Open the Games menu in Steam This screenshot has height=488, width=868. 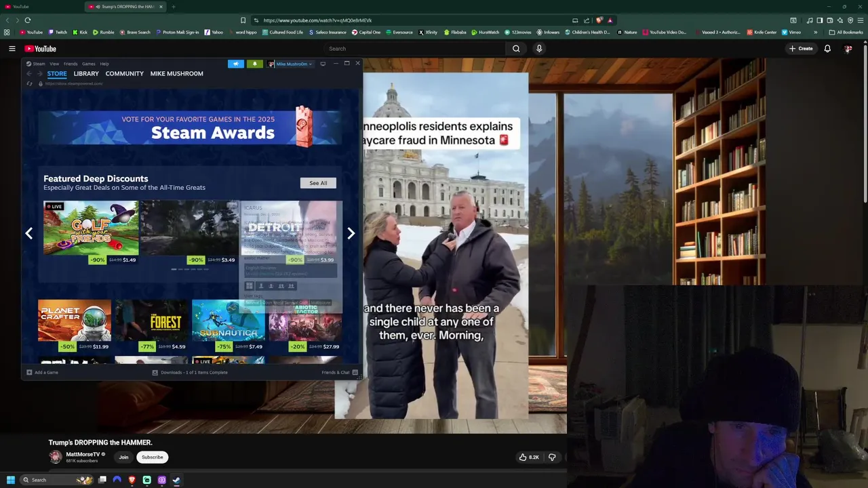[88, 64]
